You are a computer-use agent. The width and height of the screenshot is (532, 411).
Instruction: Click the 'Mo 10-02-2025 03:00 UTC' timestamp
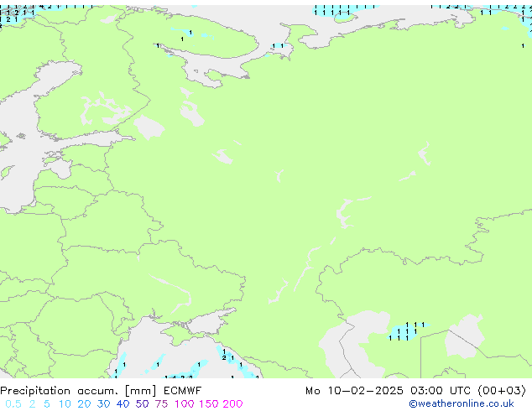tap(388, 391)
